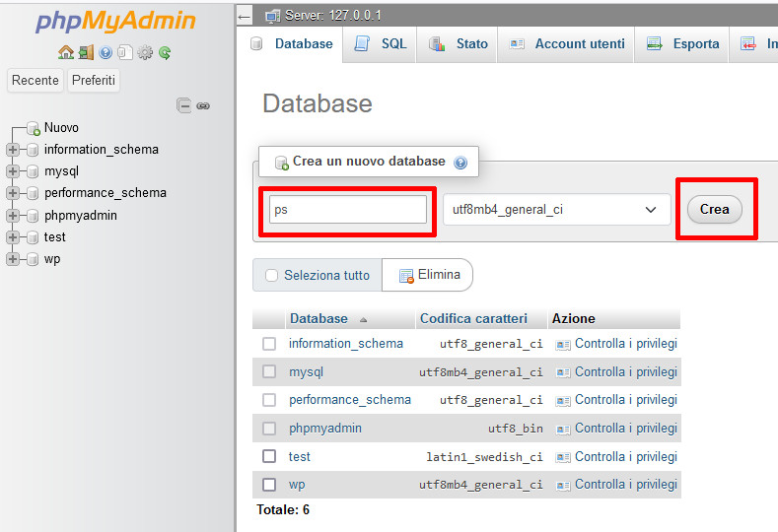Click the privileges icon in the performance_schema row
This screenshot has width=778, height=532.
pos(563,401)
